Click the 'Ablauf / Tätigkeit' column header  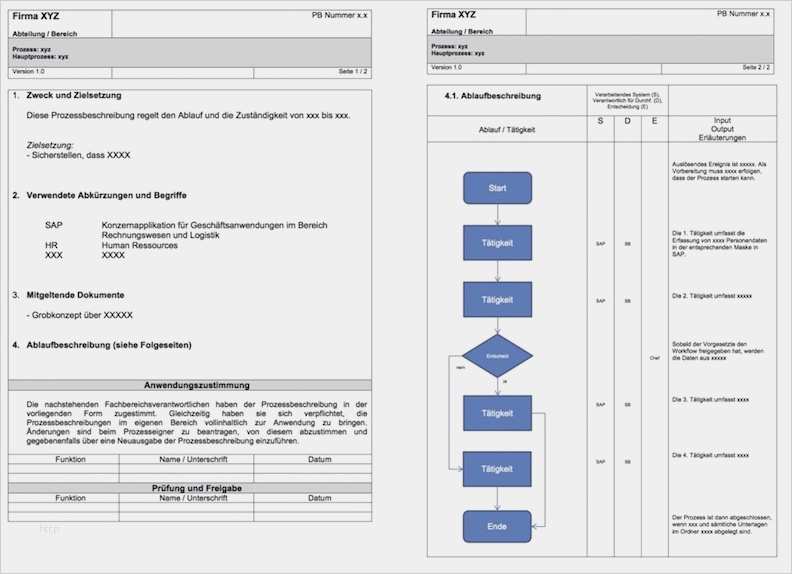pos(507,129)
